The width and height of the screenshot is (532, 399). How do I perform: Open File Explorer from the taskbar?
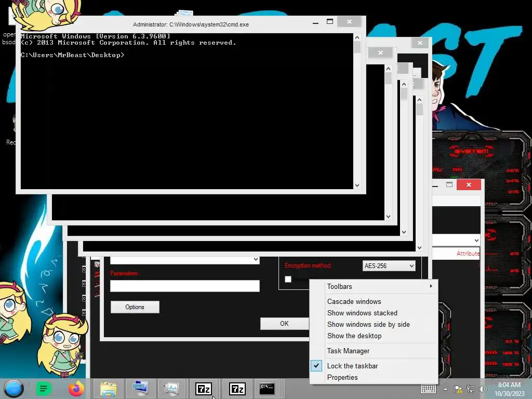(108, 389)
